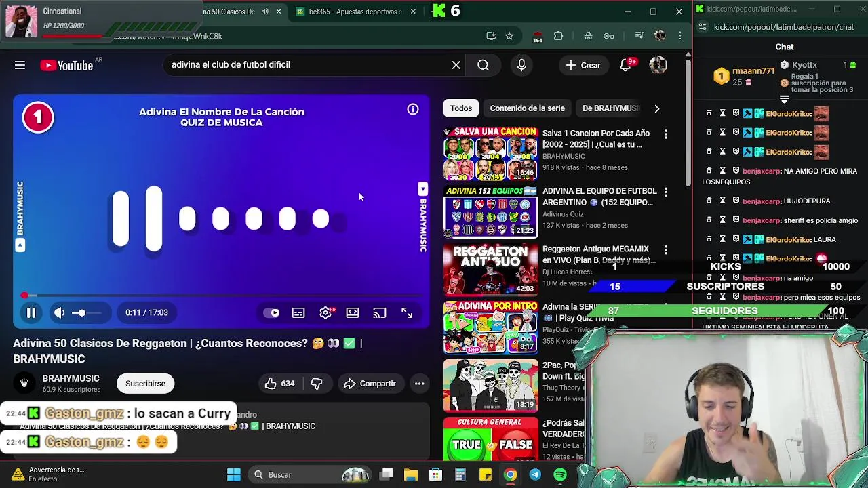Cast the video to a TV
868x488 pixels.
380,312
